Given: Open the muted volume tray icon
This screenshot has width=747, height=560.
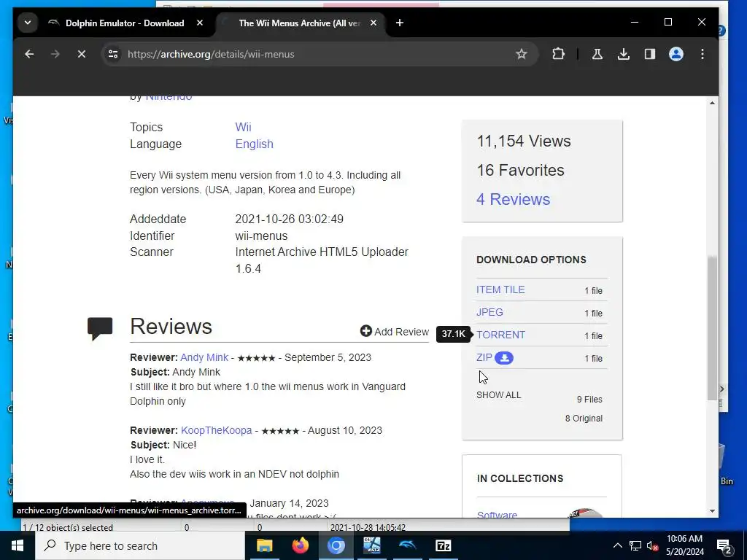Looking at the screenshot, I should coord(652,545).
